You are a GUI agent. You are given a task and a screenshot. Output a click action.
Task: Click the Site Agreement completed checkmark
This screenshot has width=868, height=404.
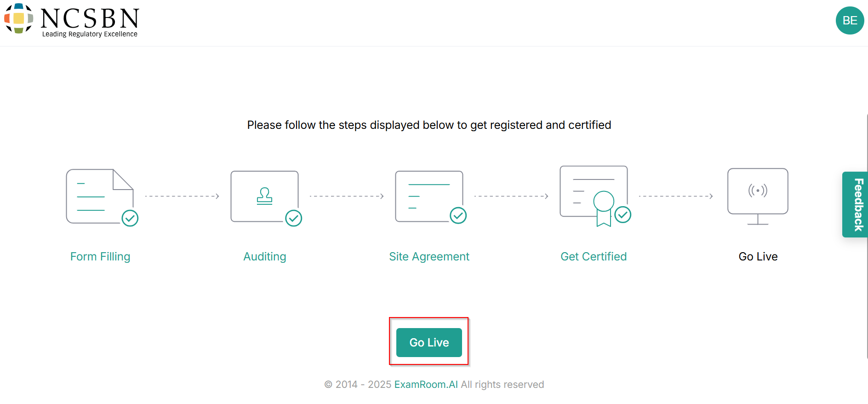[458, 215]
